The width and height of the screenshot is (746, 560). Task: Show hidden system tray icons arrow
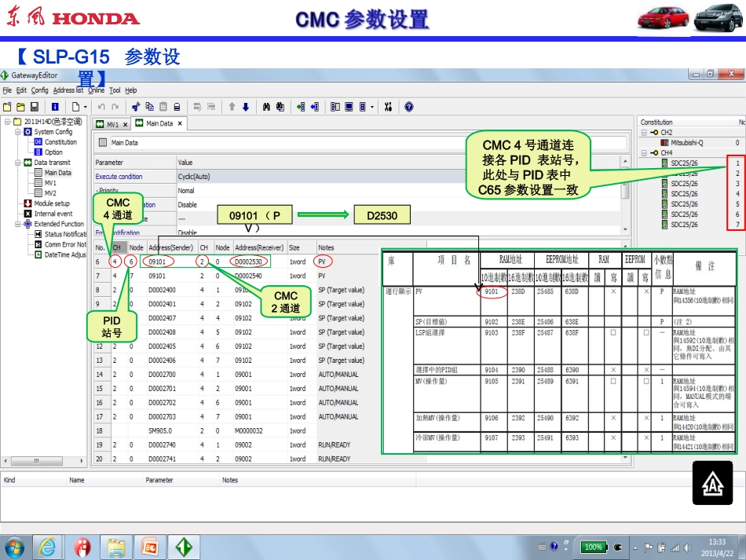point(635,547)
